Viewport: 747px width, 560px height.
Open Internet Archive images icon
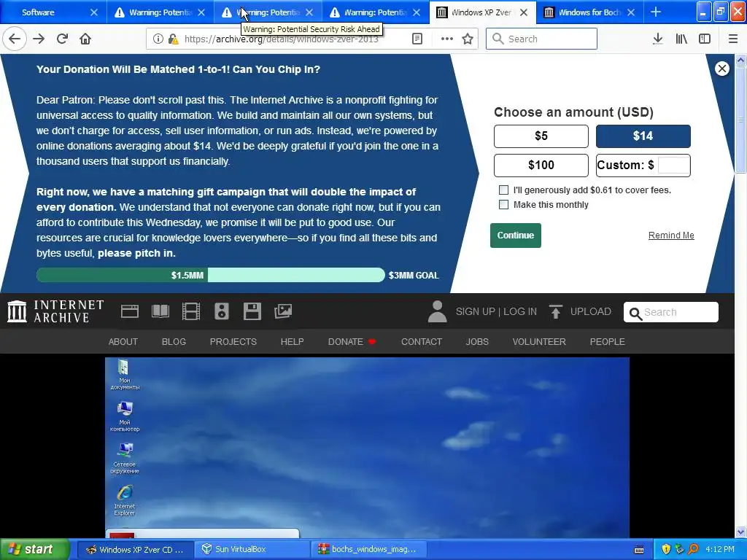click(x=283, y=311)
